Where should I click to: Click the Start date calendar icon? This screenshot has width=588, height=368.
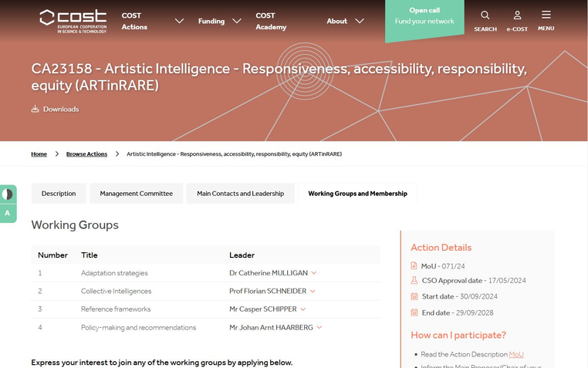(414, 296)
